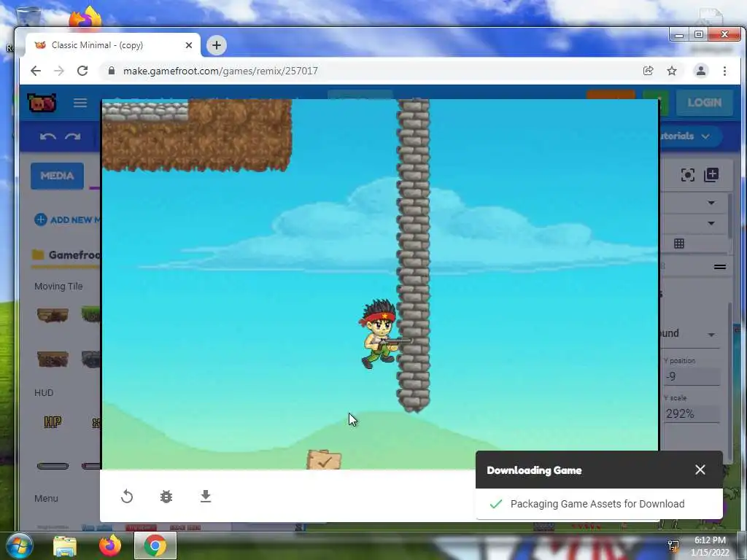Click the editor redo arrow
This screenshot has width=747, height=560.
(x=73, y=136)
